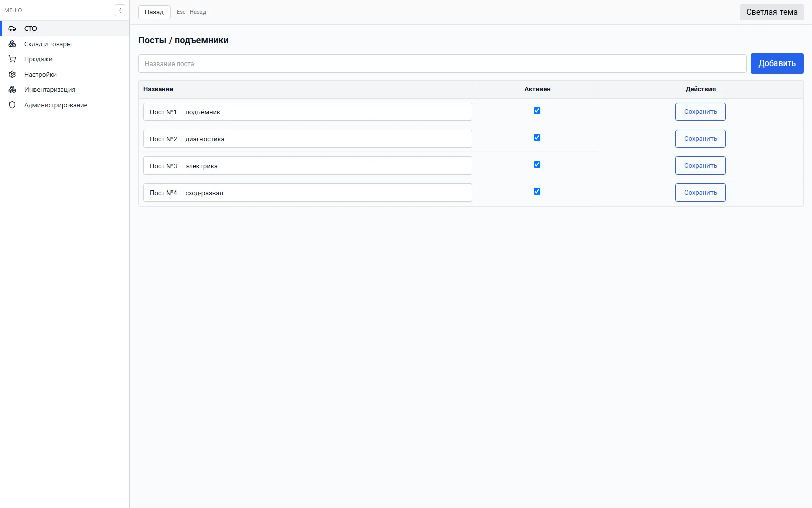
Task: Click the gear icon for Настройки
Action: click(12, 75)
